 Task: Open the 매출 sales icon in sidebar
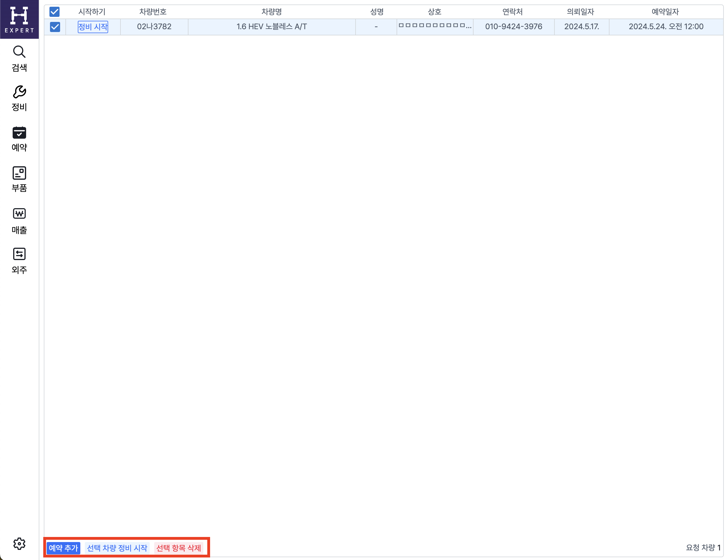click(19, 214)
